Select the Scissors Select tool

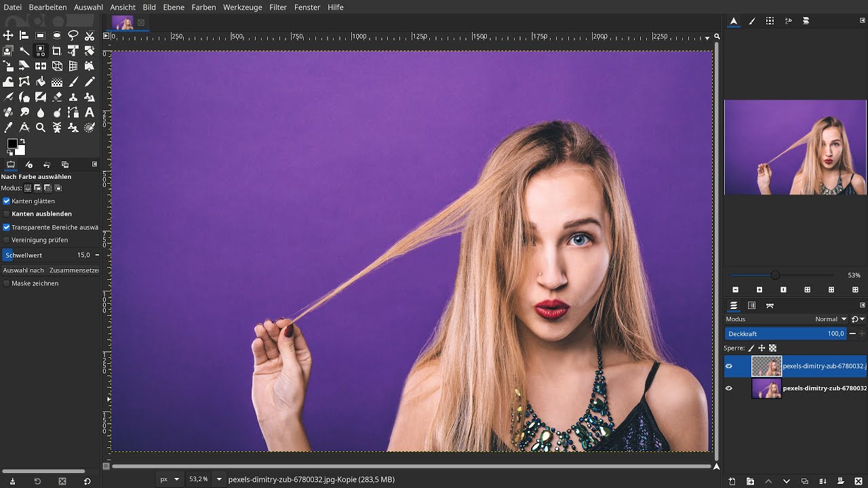(x=90, y=35)
